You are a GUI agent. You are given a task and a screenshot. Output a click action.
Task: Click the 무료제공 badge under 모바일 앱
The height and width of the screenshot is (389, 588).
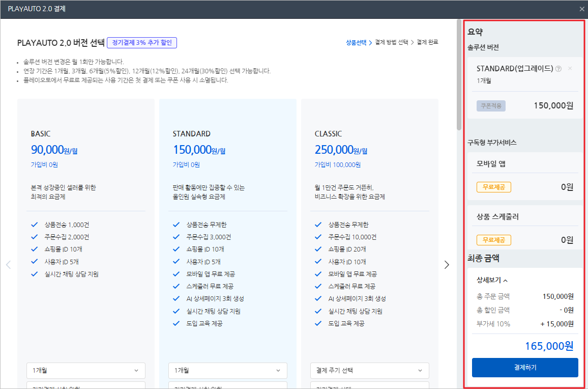click(493, 187)
